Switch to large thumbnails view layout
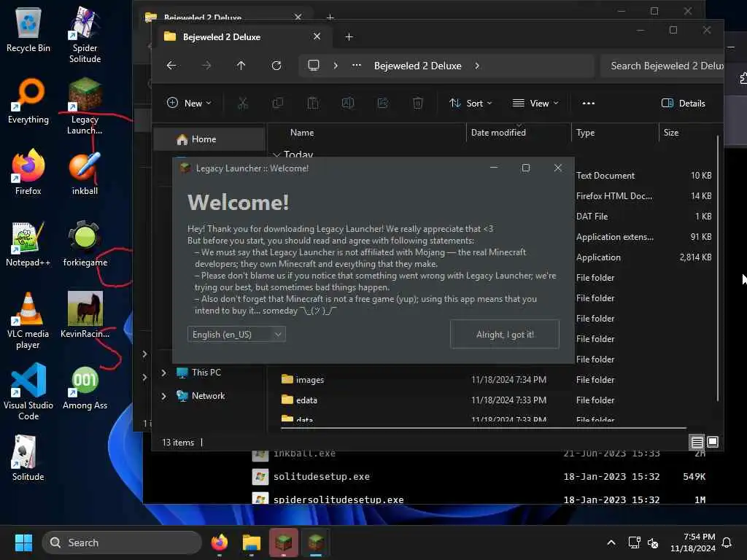 click(x=713, y=442)
